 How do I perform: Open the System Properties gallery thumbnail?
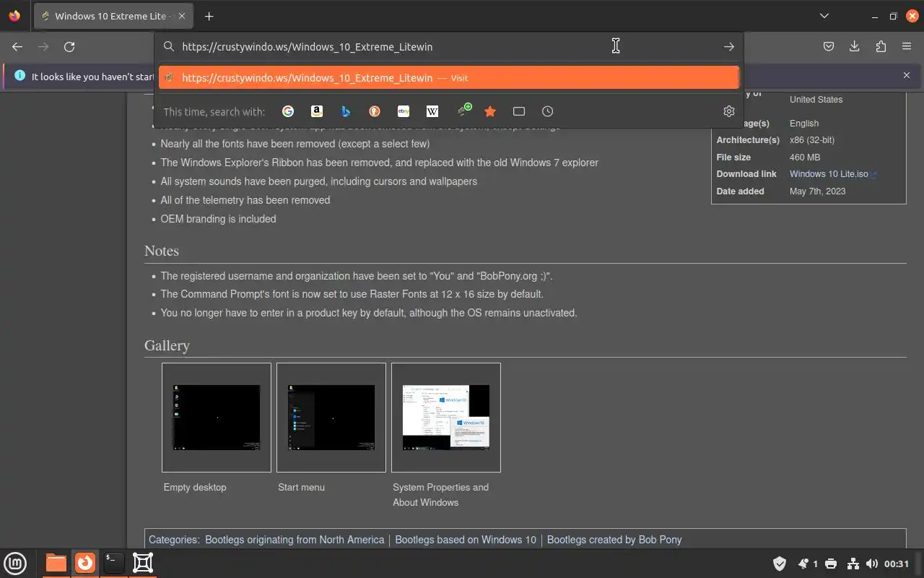446,418
